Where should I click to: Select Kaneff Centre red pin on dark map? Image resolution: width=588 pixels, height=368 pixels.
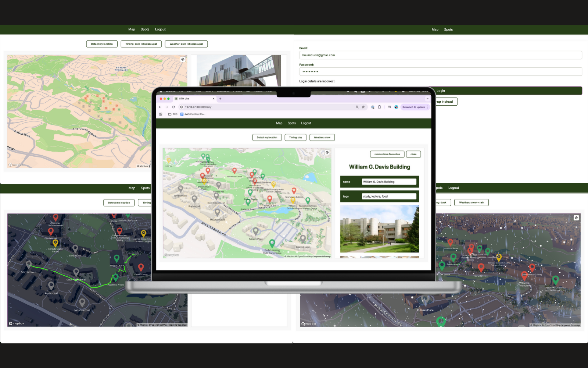[141, 268]
